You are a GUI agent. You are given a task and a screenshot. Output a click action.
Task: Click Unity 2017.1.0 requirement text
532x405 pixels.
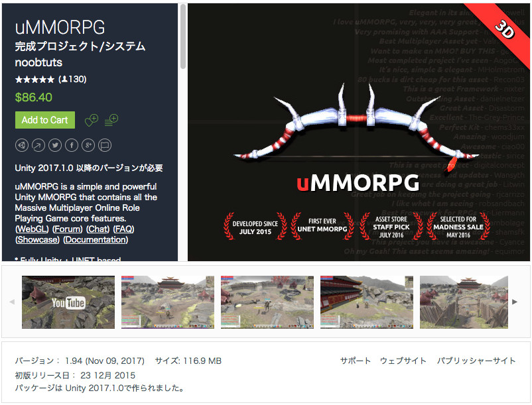tap(89, 168)
